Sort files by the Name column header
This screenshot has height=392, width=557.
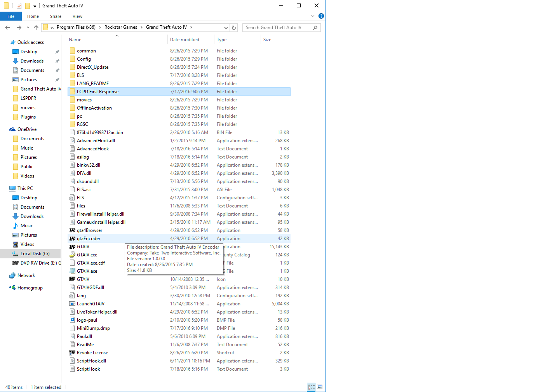117,40
